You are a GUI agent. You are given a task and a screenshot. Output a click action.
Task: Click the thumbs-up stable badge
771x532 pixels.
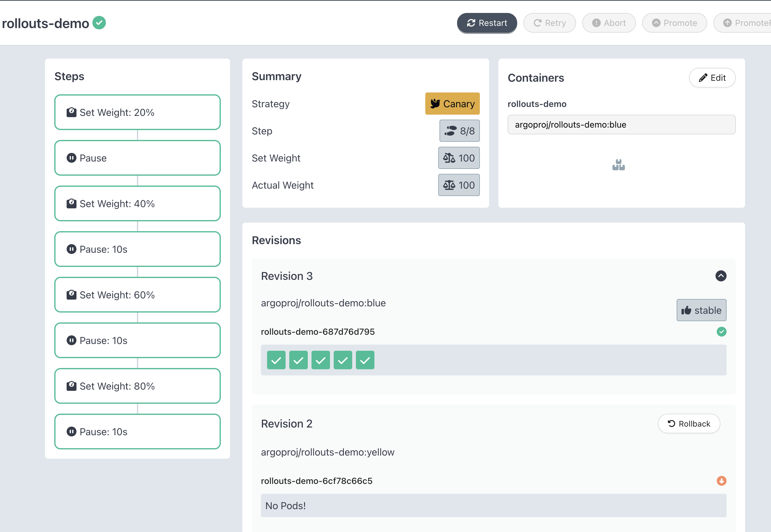point(701,310)
